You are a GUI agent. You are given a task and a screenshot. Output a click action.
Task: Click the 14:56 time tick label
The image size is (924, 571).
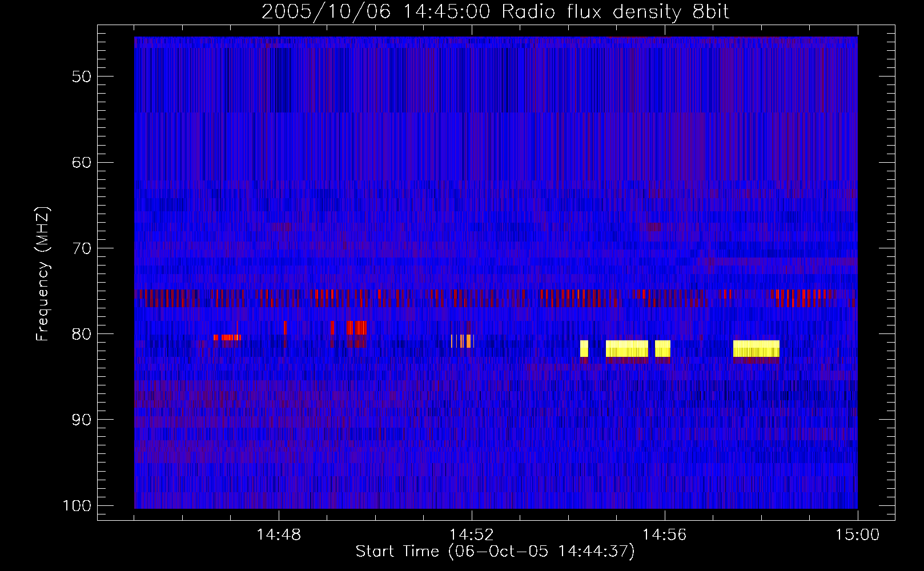665,535
